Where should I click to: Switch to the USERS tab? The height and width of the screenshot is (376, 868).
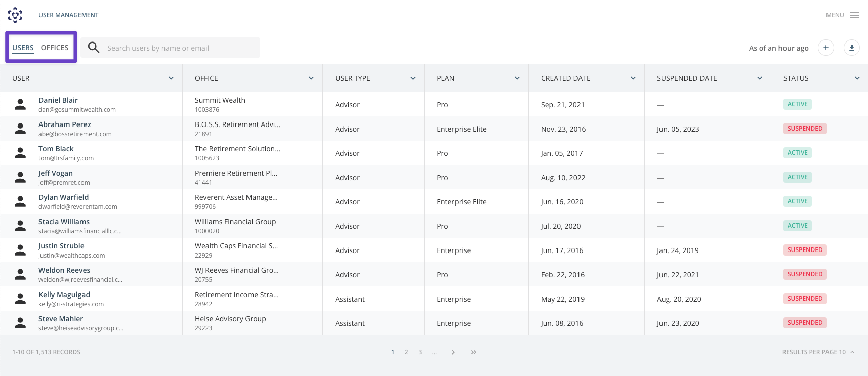coord(23,48)
